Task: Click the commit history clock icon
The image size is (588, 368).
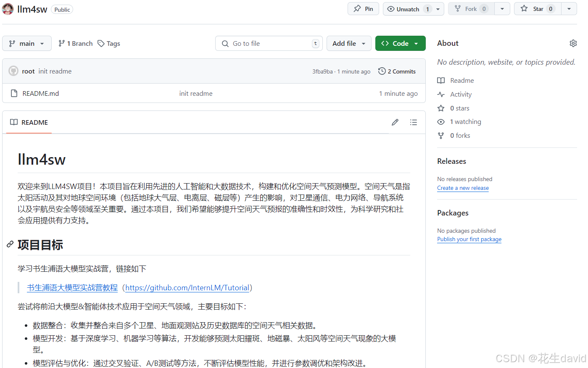Action: [382, 71]
